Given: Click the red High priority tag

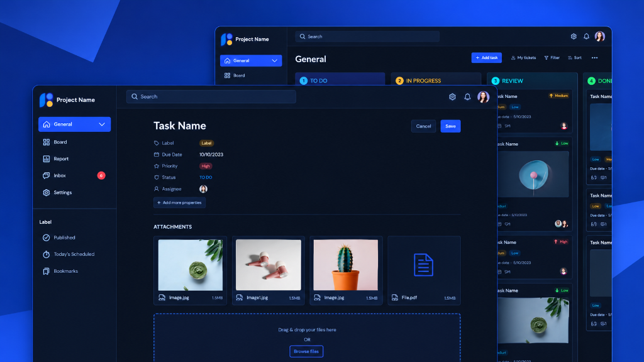Looking at the screenshot, I should tap(206, 166).
